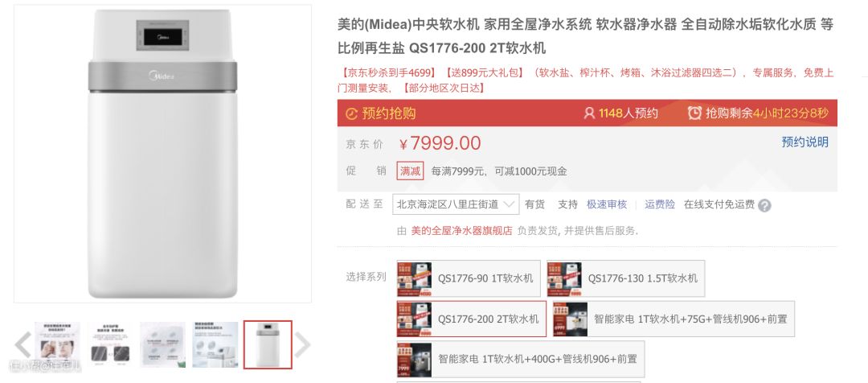Select the highlighted softener thumbnail
The image size is (868, 383).
coord(268,344)
